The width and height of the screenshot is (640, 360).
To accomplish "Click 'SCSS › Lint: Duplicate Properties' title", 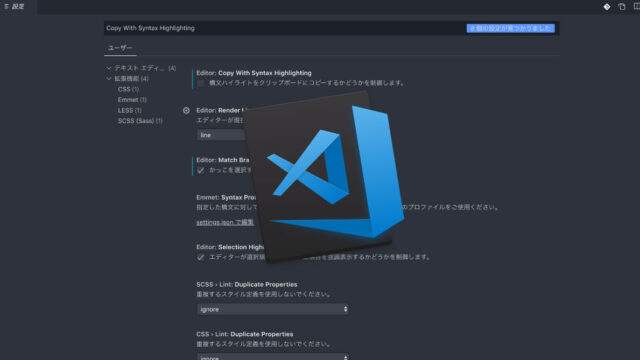I will click(247, 284).
